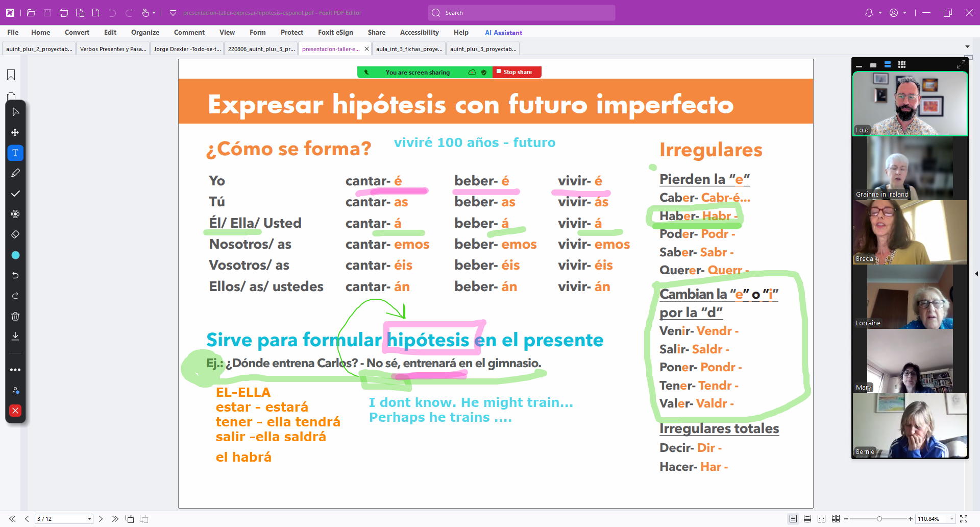
Task: Save annotations with the download icon
Action: (x=15, y=336)
